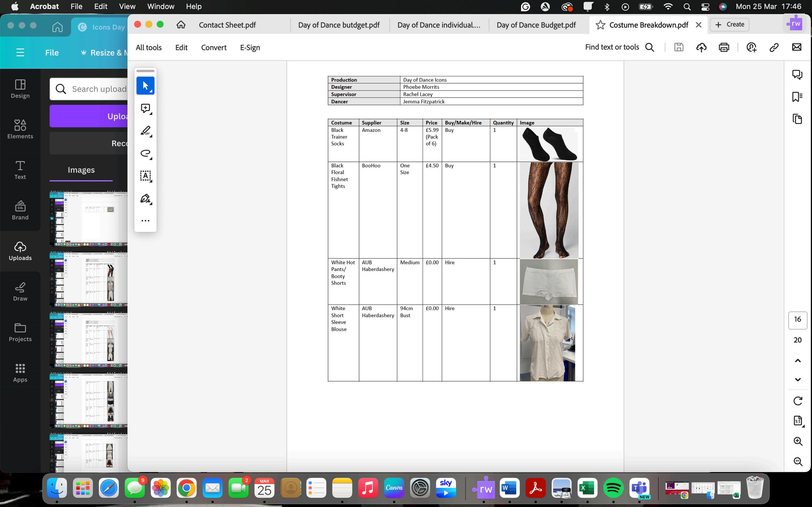Image resolution: width=812 pixels, height=507 pixels.
Task: Click the Zoom in magnifier icon
Action: click(798, 441)
